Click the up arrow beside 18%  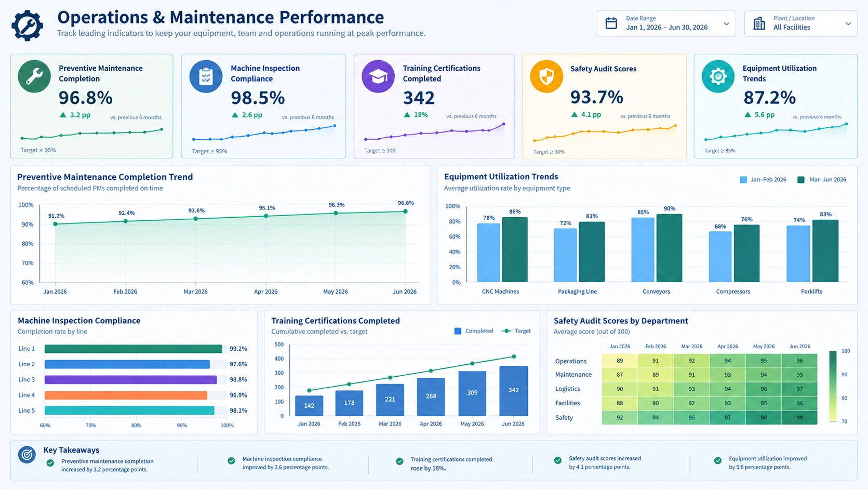407,115
